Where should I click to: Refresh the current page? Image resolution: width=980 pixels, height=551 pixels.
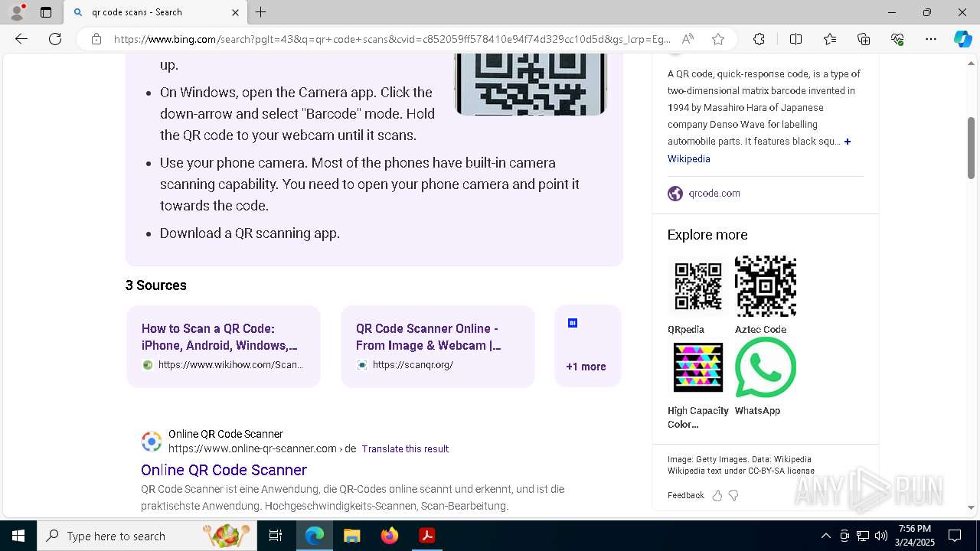[55, 39]
